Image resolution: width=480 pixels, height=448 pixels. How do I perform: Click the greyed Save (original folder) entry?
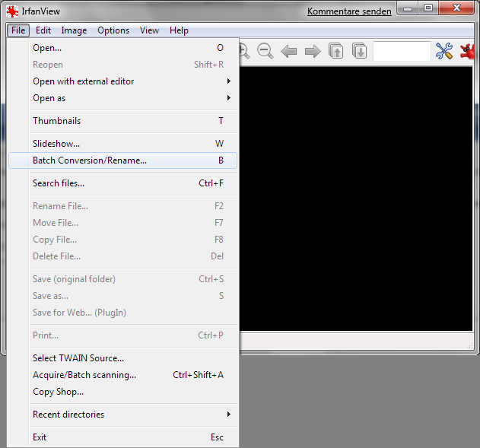pos(122,279)
